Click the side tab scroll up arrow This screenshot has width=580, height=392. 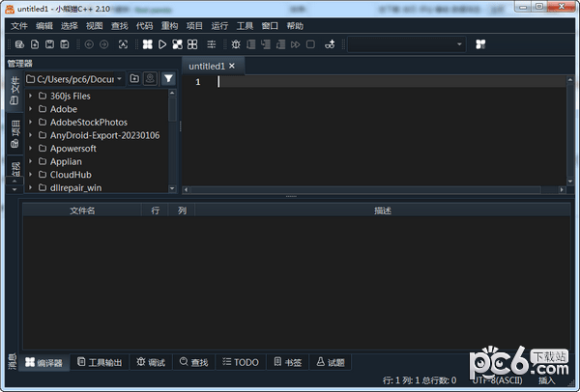[14, 182]
